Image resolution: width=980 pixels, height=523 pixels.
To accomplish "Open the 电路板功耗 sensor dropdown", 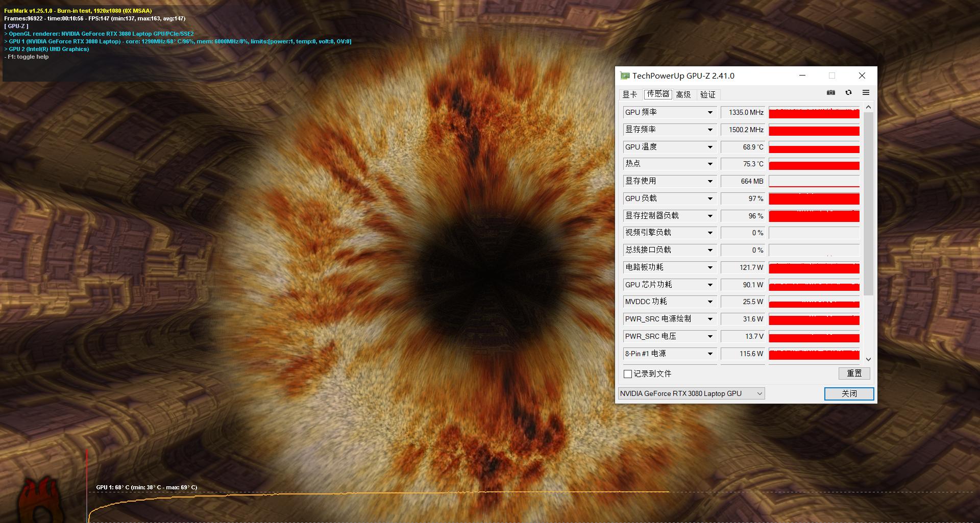I will (710, 267).
